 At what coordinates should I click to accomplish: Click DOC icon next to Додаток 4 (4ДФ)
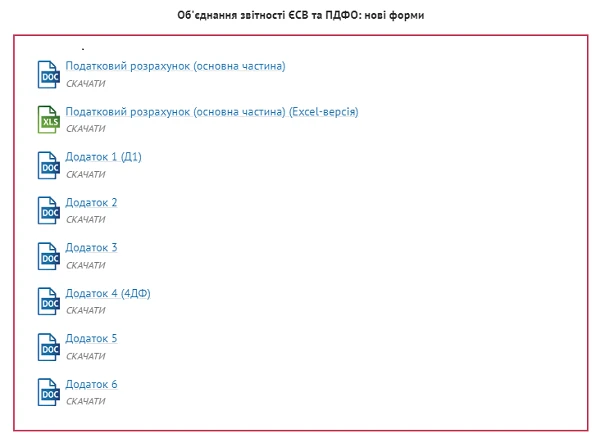pos(49,300)
